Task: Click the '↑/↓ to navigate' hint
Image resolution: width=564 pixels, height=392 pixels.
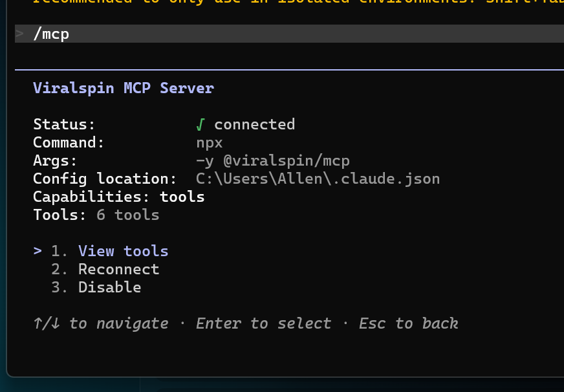Action: click(101, 323)
